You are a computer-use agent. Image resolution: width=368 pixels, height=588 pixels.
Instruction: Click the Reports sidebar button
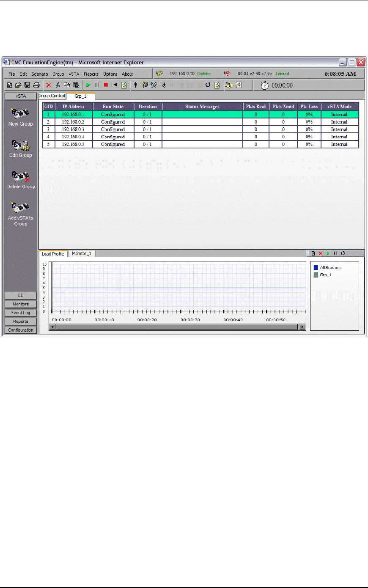(21, 321)
